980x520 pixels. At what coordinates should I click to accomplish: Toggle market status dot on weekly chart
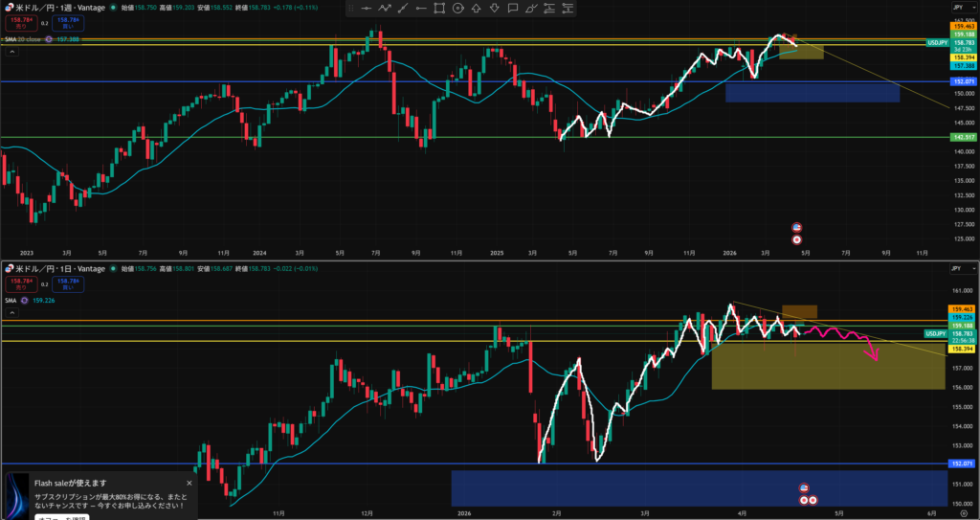coord(115,8)
